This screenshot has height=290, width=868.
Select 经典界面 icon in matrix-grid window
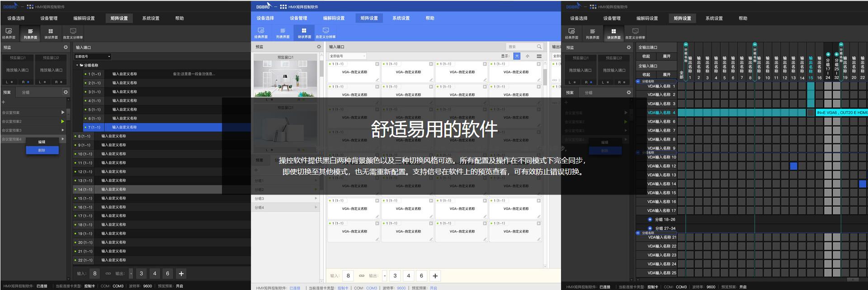(x=571, y=33)
